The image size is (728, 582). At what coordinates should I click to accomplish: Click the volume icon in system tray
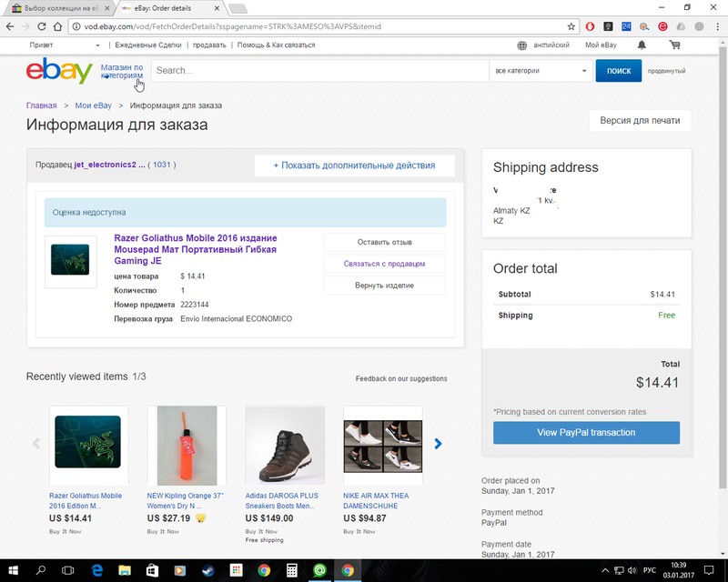[x=632, y=570]
